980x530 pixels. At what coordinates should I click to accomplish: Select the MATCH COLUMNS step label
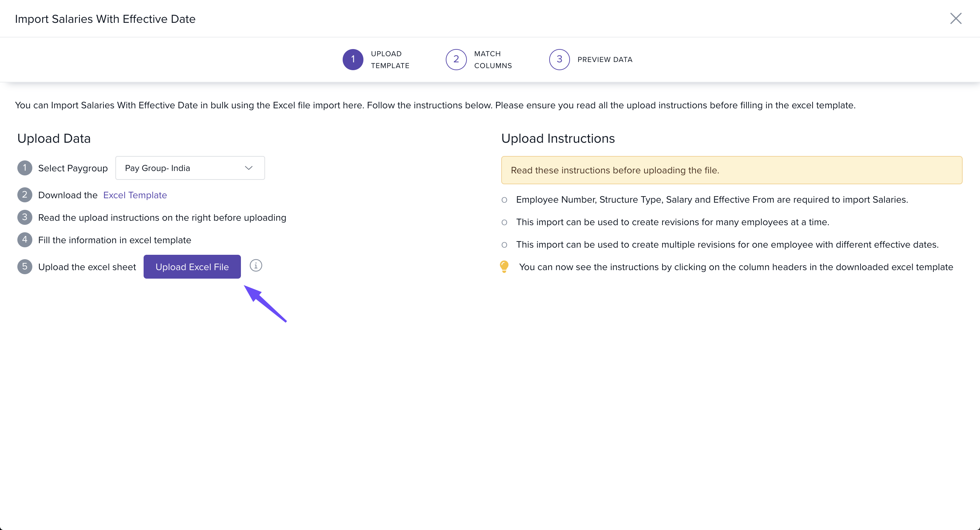493,59
